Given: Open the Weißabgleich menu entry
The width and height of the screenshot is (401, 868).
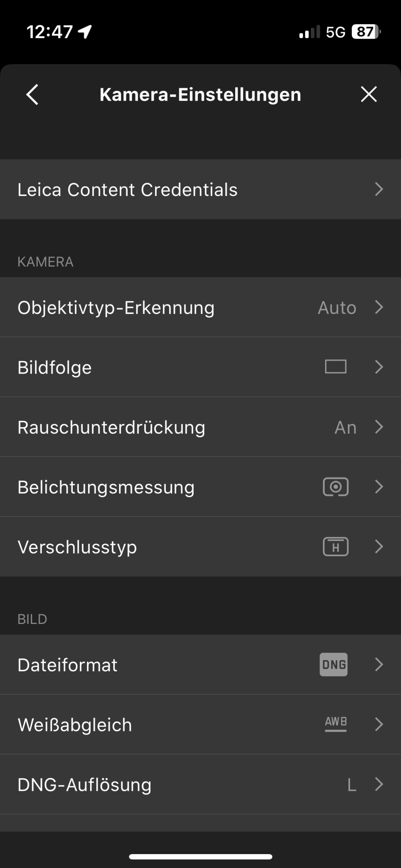Looking at the screenshot, I should [75, 725].
